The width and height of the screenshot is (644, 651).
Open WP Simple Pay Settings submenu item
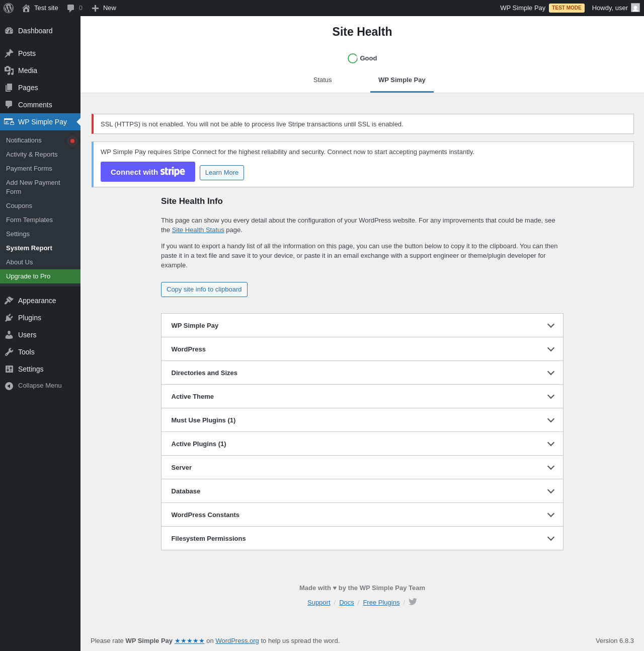[40, 234]
